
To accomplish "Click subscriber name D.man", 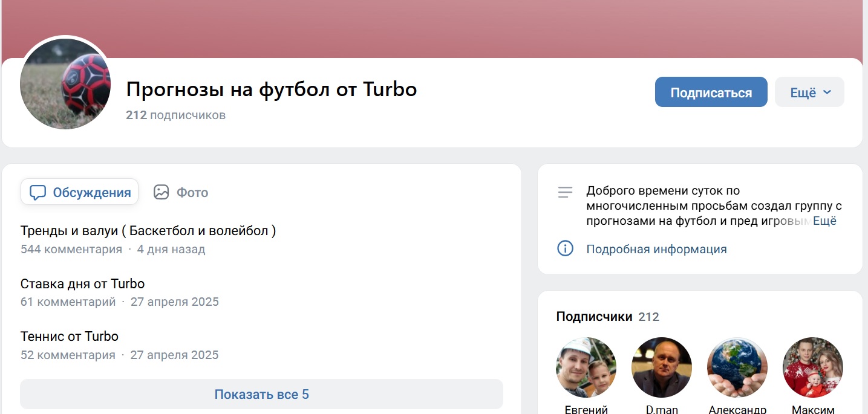I will point(662,409).
